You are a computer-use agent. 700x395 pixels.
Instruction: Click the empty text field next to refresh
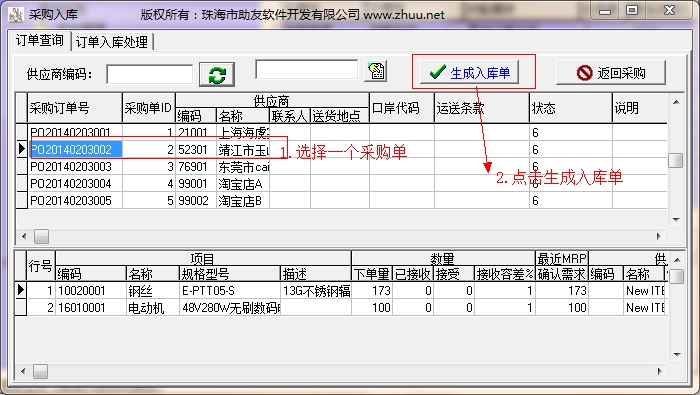[307, 70]
